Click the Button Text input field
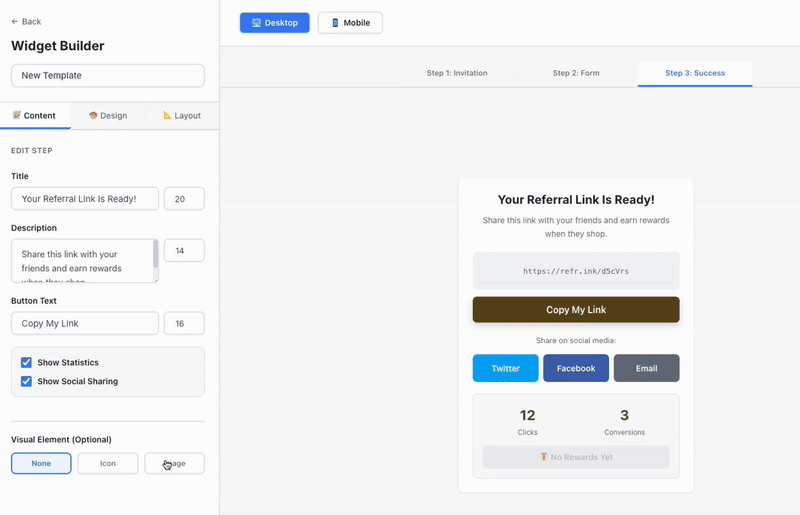Screen dimensions: 800x515 coord(85,323)
